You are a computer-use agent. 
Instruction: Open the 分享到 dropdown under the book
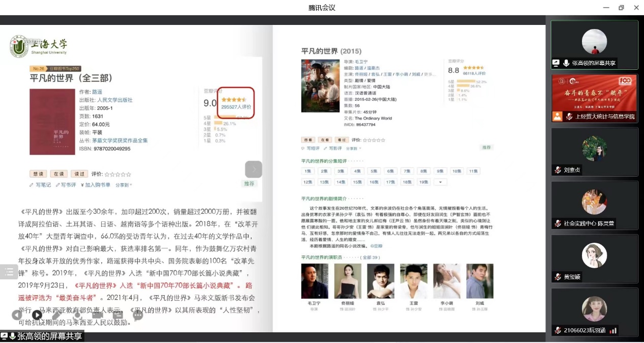(x=124, y=185)
